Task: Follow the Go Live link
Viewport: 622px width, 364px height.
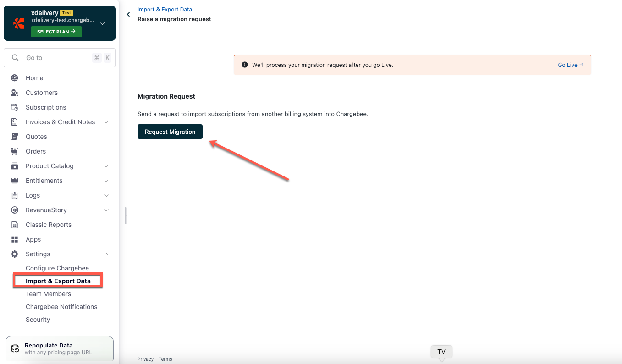Action: pos(570,65)
